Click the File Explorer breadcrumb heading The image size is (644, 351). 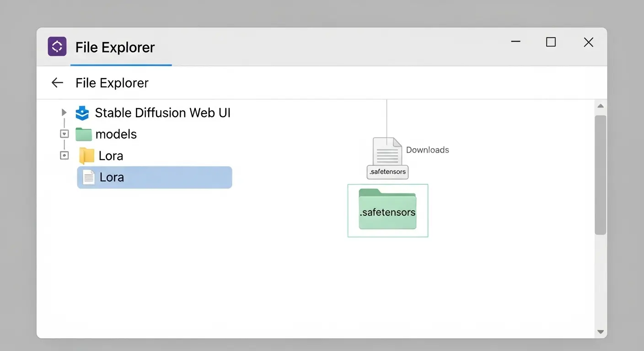pyautogui.click(x=112, y=83)
